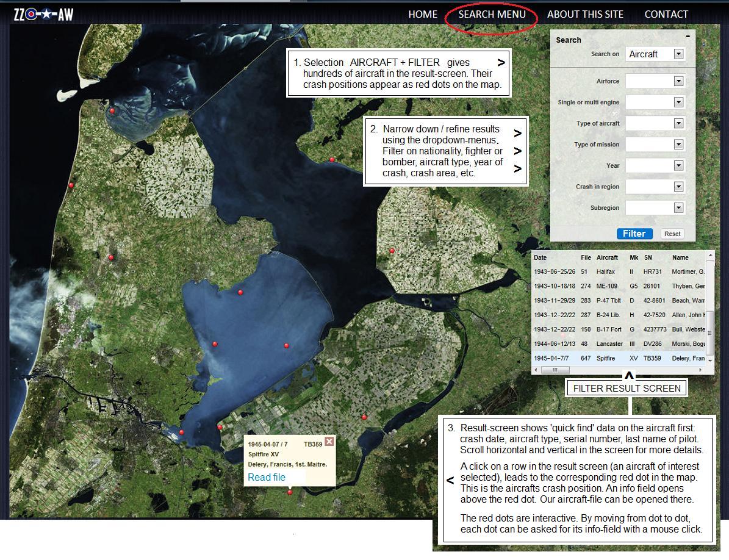Collapse the Search panel with minus icon

pyautogui.click(x=688, y=37)
